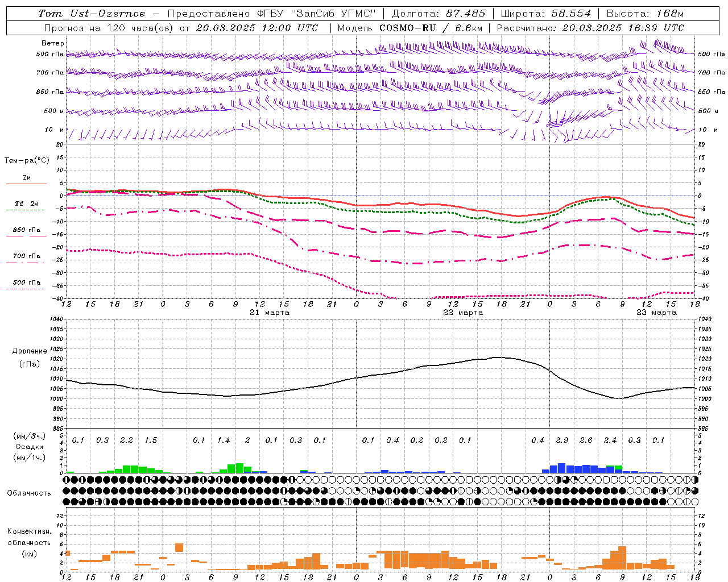
Task: Select the Td 2м dew point legend entry
Action: tap(27, 203)
